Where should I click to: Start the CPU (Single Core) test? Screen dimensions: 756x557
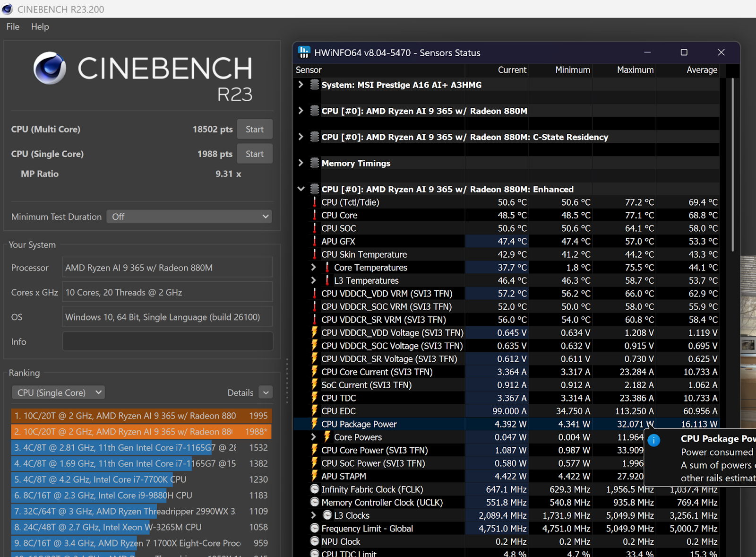[x=255, y=154]
